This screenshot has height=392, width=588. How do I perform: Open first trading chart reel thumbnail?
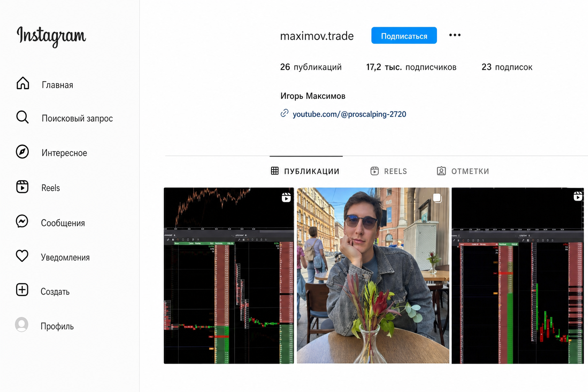[229, 276]
